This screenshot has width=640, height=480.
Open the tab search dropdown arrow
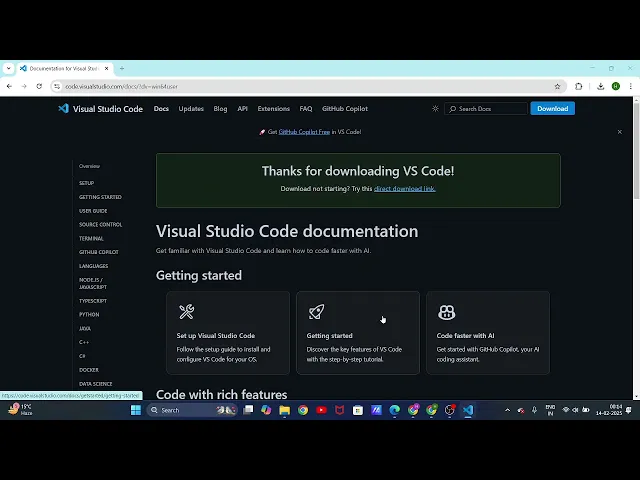pos(9,69)
